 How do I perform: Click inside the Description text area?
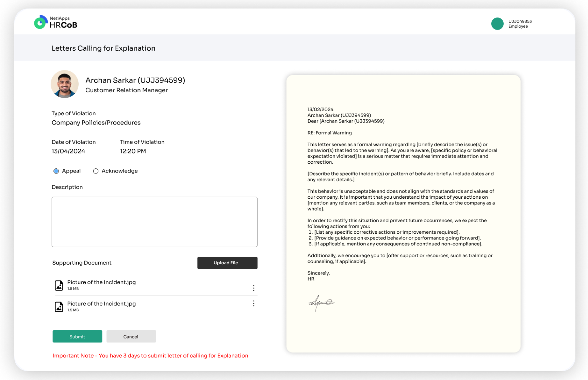click(x=154, y=221)
